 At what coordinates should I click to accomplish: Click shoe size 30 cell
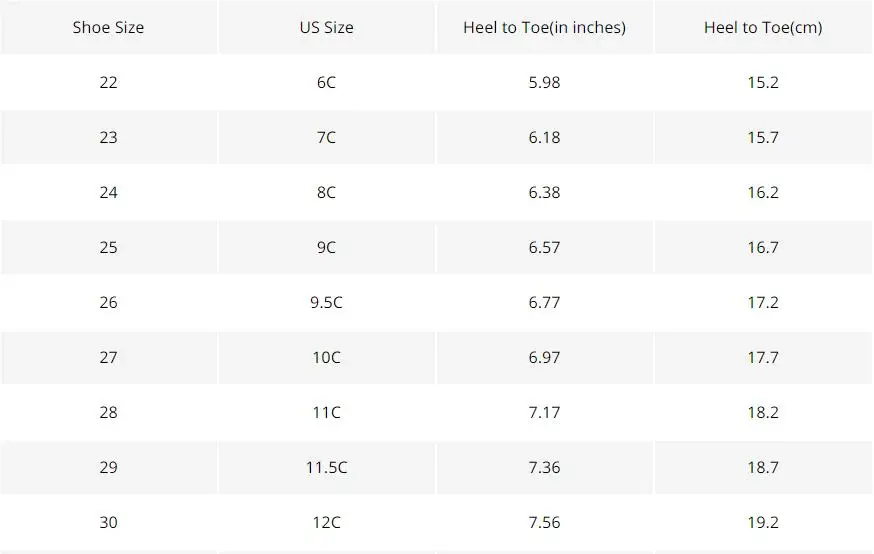[109, 522]
